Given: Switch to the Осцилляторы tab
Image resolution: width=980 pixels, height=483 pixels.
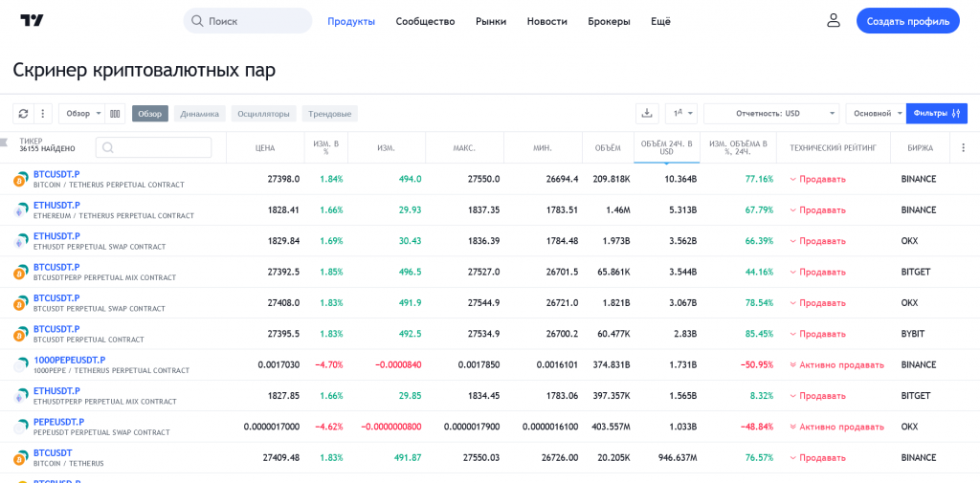Looking at the screenshot, I should point(264,114).
